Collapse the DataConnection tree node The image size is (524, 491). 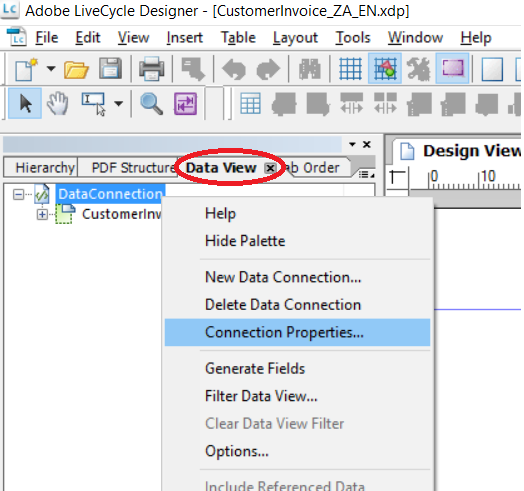click(x=18, y=194)
